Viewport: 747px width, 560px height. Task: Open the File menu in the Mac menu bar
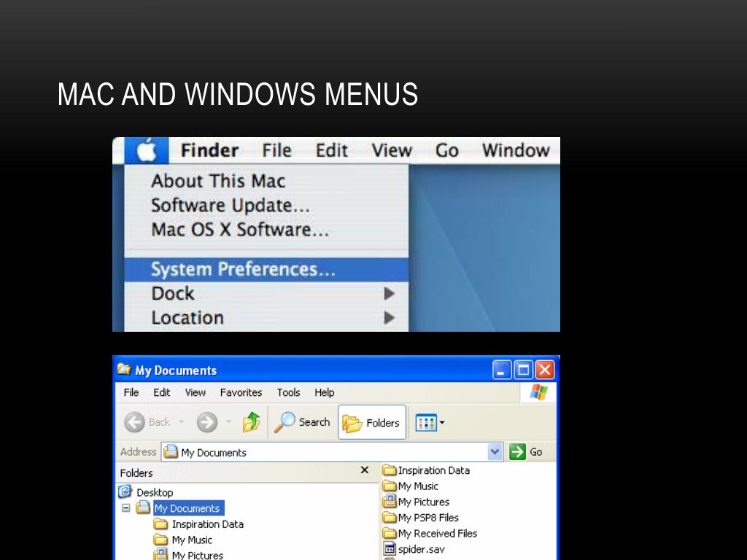tap(276, 150)
